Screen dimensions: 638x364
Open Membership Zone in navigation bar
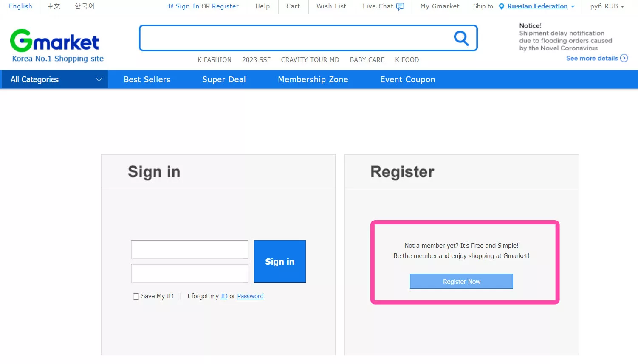tap(313, 79)
